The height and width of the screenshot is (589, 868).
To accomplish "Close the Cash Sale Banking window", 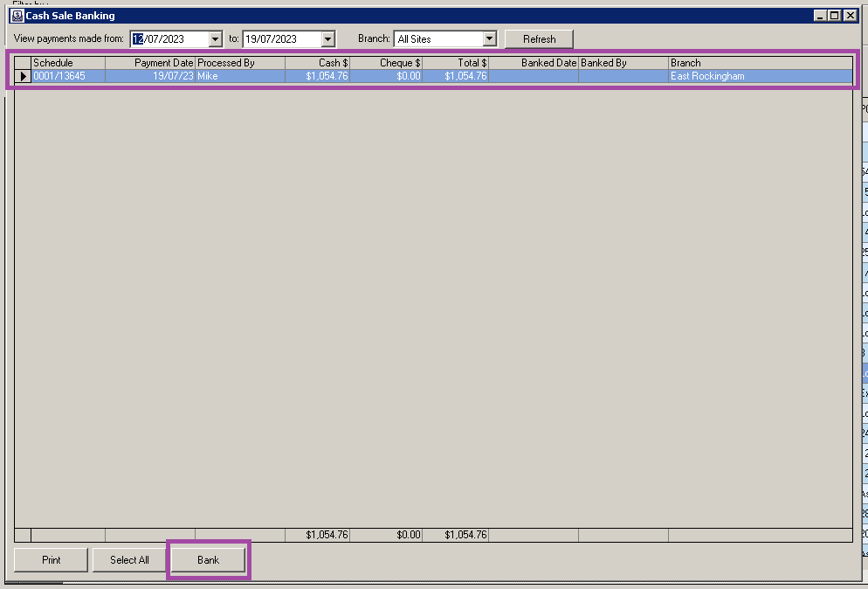I will (851, 16).
